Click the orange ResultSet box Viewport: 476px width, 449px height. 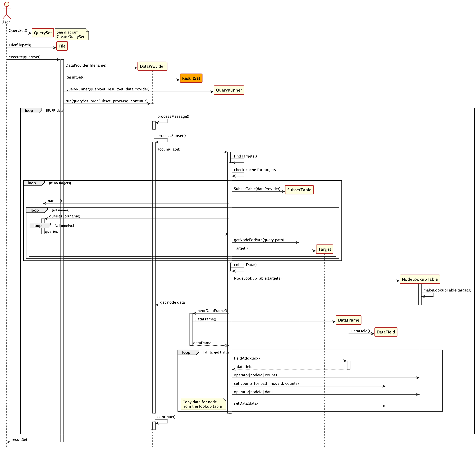point(191,78)
